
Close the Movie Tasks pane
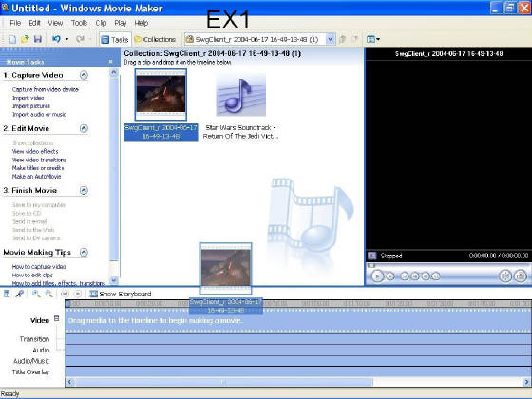[110, 62]
